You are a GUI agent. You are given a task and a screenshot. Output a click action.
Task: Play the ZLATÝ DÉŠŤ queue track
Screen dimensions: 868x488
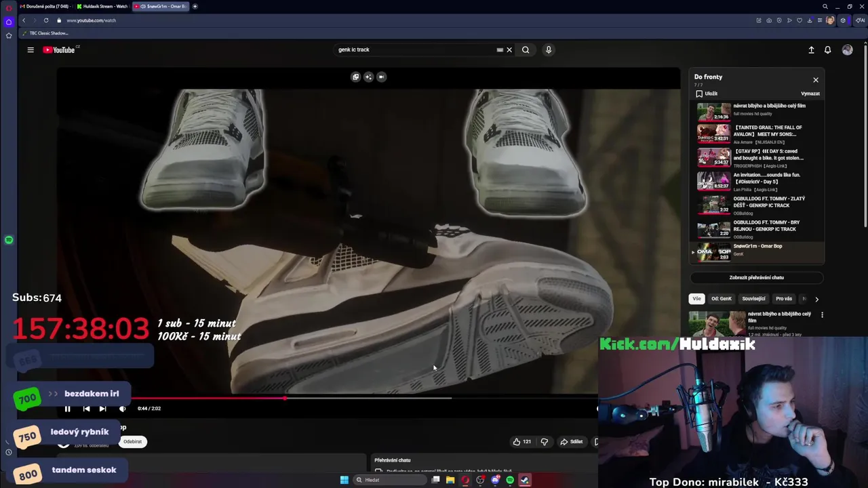tap(758, 205)
